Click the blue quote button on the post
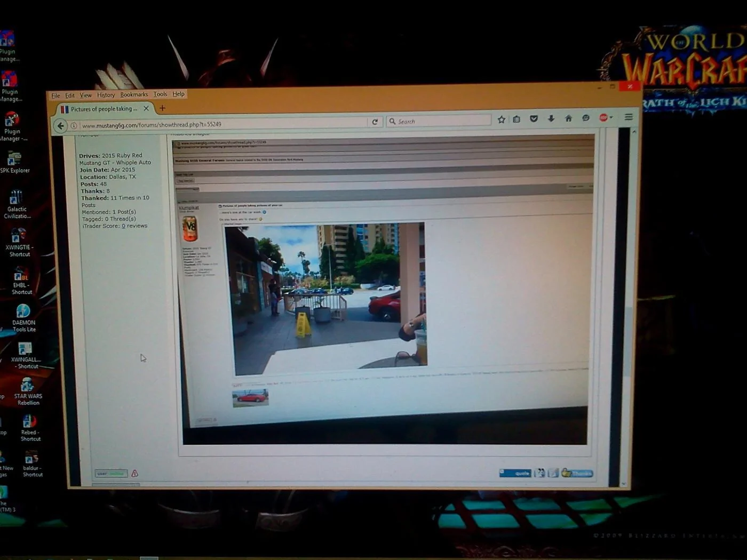The width and height of the screenshot is (747, 560). (x=515, y=473)
